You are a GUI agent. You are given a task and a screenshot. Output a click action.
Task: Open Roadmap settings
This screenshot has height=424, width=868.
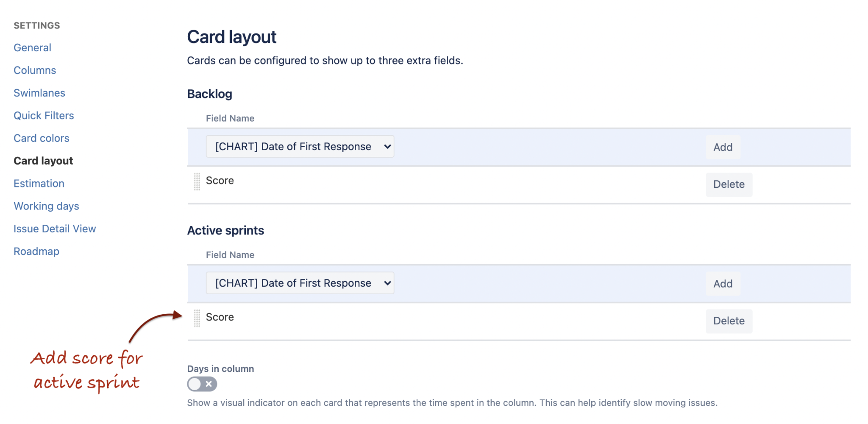36,251
